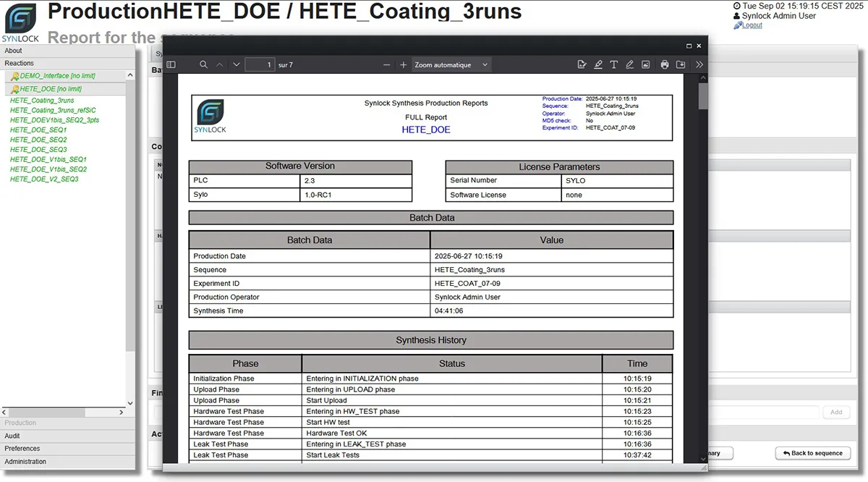
Task: Click the page number input field
Action: tap(260, 64)
